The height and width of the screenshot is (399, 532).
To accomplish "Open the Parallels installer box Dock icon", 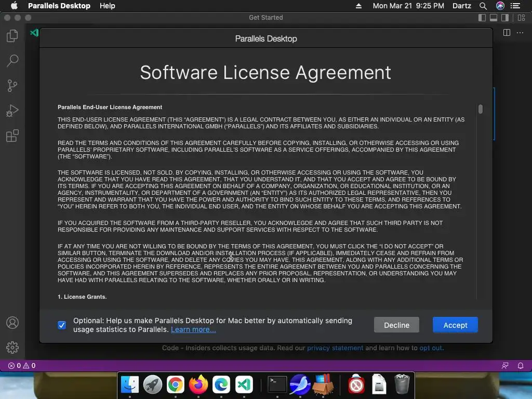I will [x=323, y=384].
